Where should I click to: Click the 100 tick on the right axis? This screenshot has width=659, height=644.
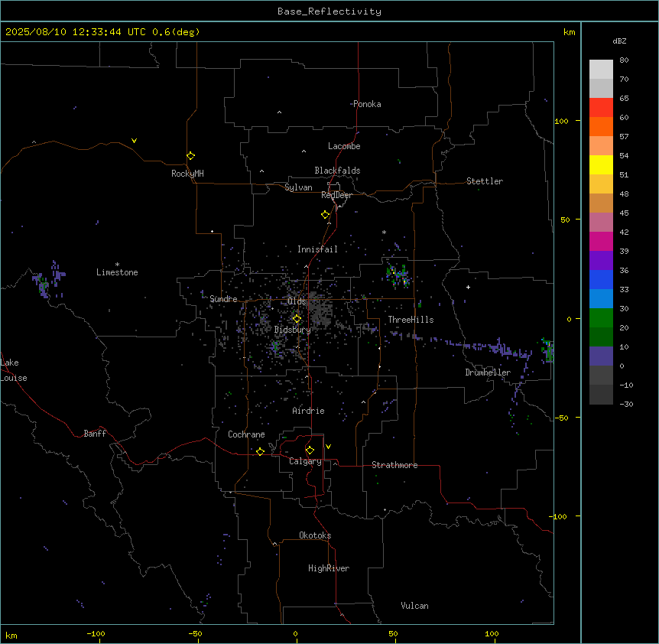click(561, 121)
